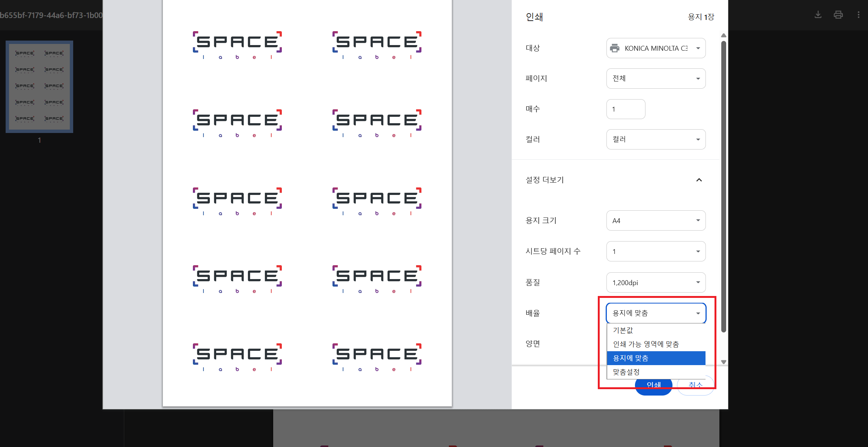Image resolution: width=868 pixels, height=447 pixels.
Task: Open 시트당 페이지 수 dropdown
Action: [656, 251]
